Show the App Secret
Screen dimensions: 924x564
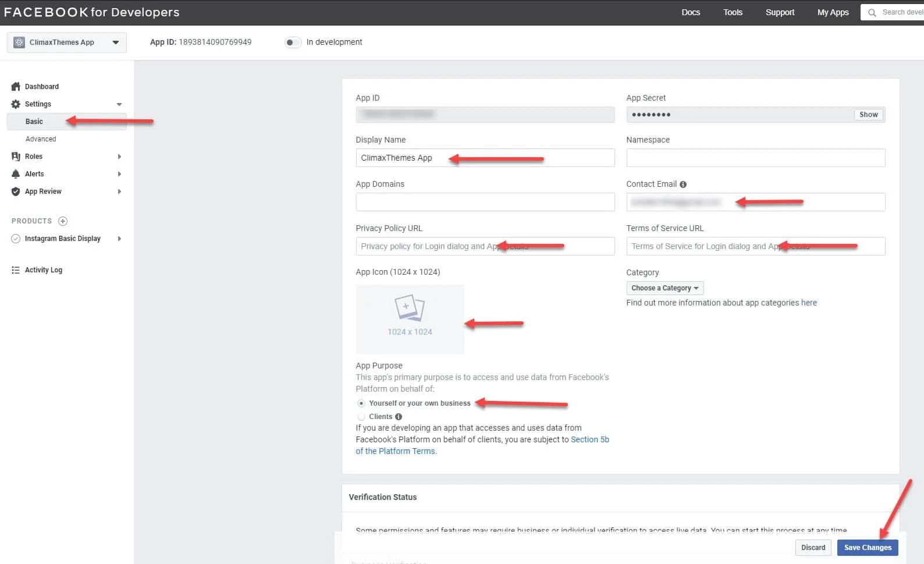(x=868, y=115)
